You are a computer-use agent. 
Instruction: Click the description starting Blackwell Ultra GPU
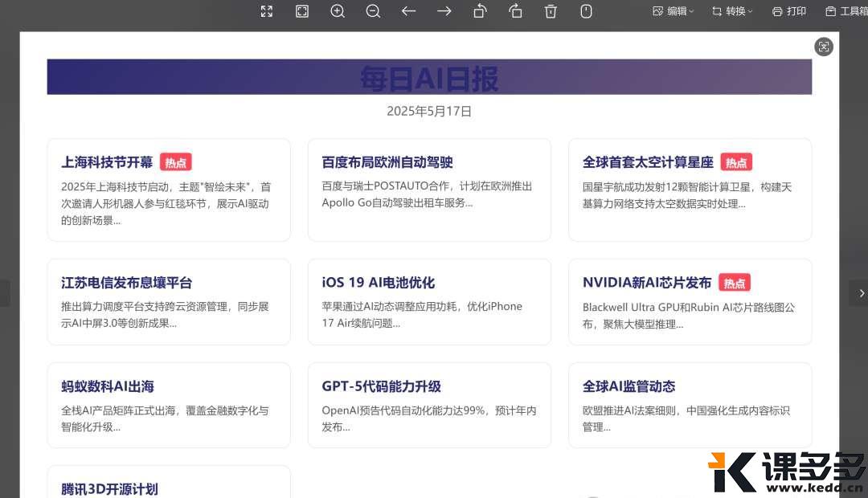[689, 316]
